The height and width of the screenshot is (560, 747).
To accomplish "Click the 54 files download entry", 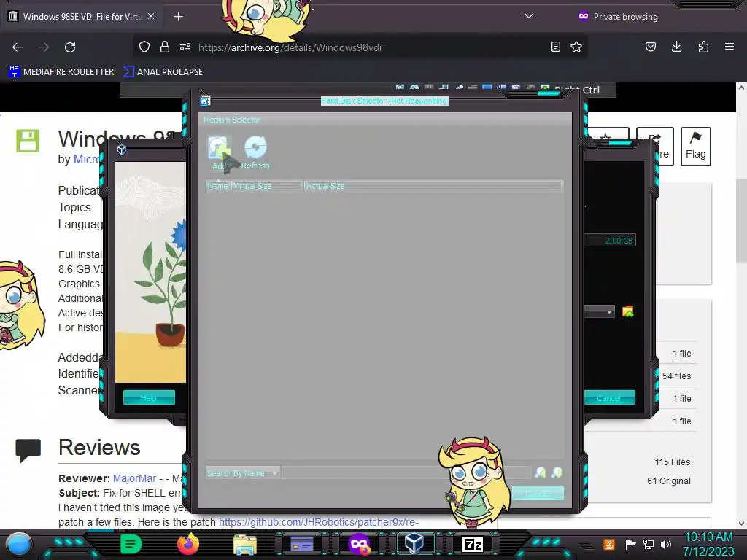I will click(676, 376).
